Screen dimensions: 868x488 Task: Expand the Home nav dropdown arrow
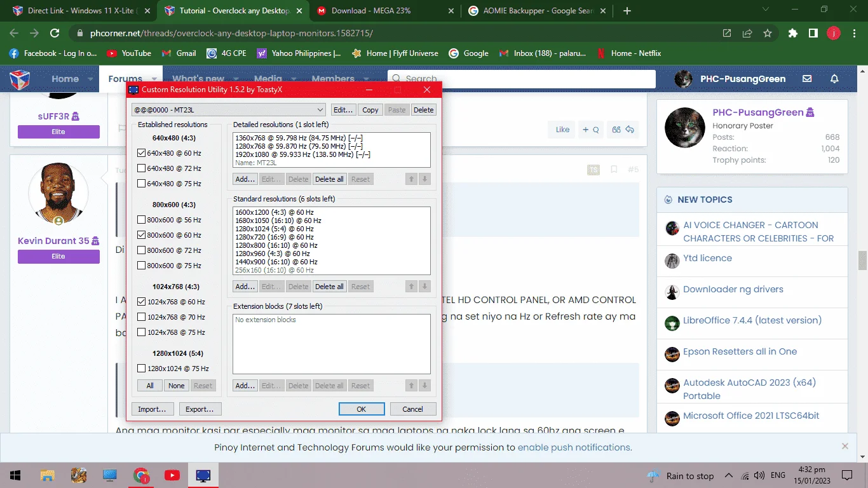click(90, 79)
